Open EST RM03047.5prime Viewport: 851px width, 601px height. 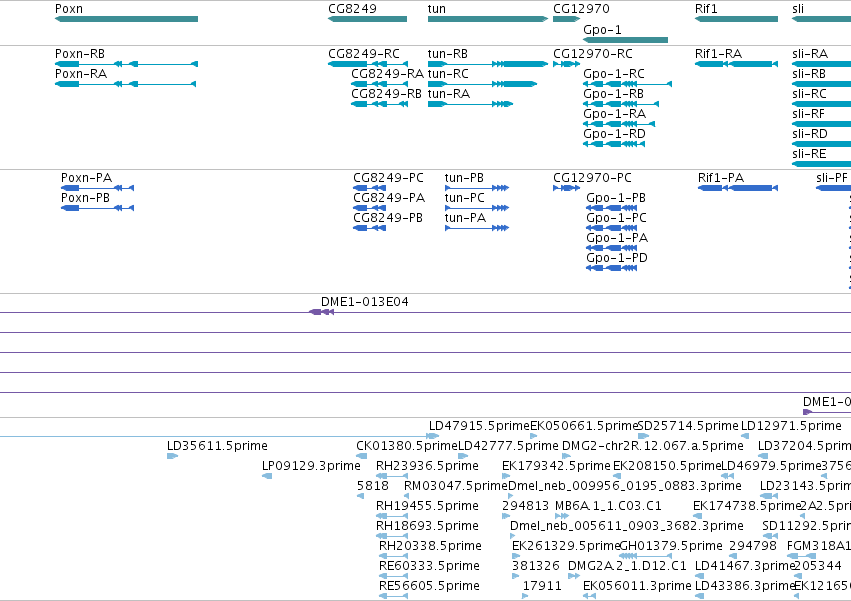tap(456, 486)
